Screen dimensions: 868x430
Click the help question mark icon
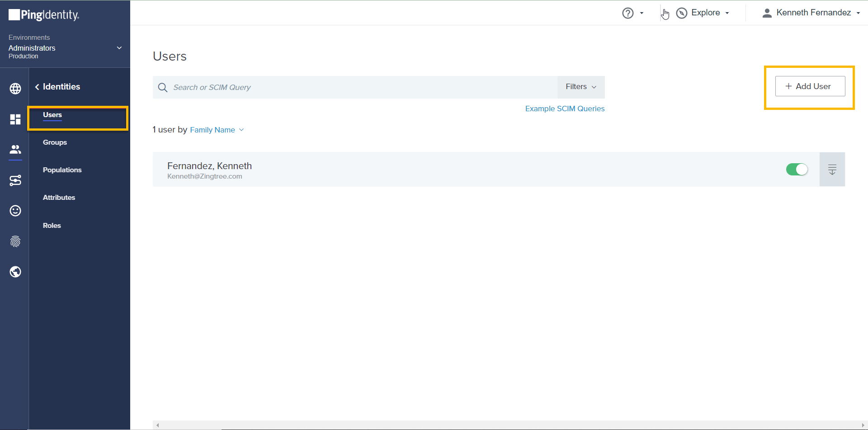[x=628, y=13]
